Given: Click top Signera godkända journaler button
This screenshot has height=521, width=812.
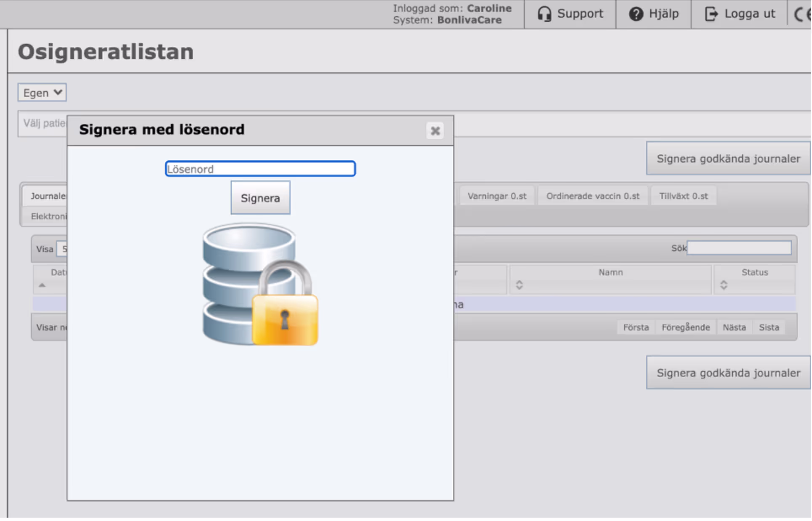Looking at the screenshot, I should pos(728,158).
